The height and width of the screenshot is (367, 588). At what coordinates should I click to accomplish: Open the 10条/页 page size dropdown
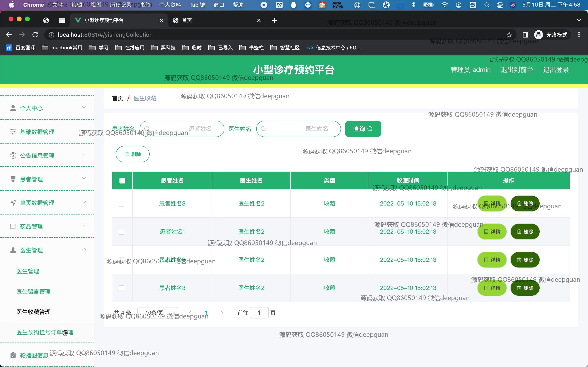158,313
